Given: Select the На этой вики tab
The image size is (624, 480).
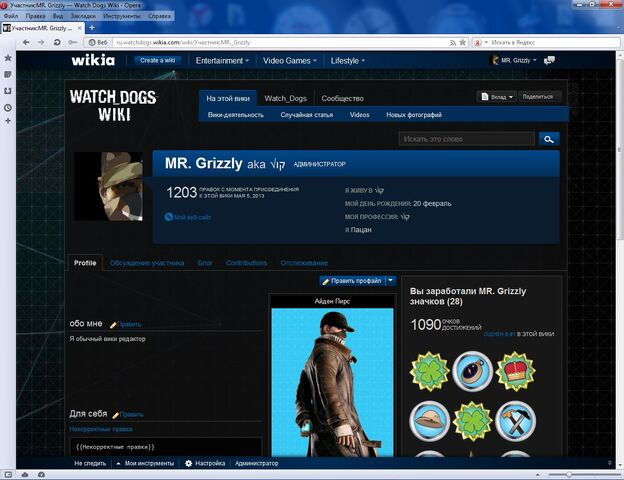Looking at the screenshot, I should [228, 98].
